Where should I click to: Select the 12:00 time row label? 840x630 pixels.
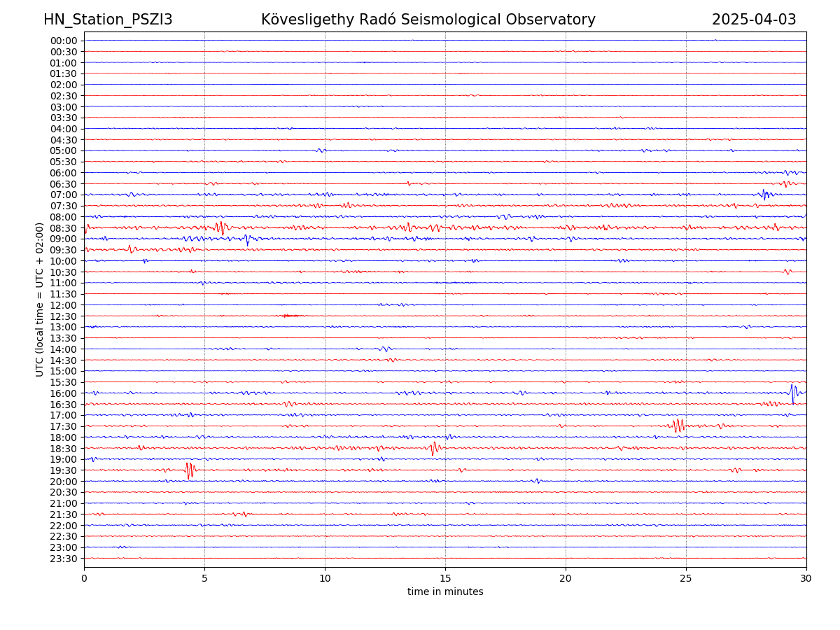pyautogui.click(x=64, y=305)
